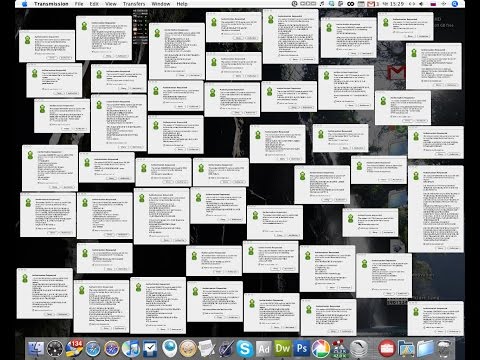This screenshot has height=360, width=480.
Task: Launch Photoshop from the dock
Action: (x=302, y=349)
